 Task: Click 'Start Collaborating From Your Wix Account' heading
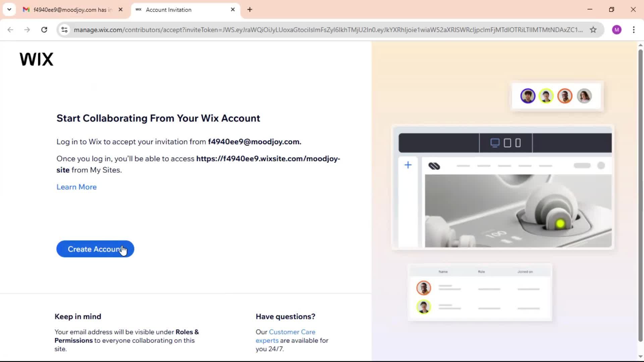tap(158, 118)
